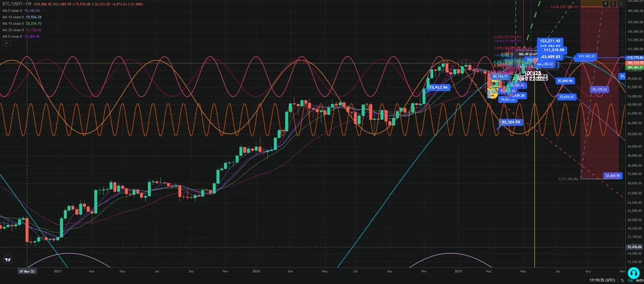Select the 32,469.95 price note label

612,175
